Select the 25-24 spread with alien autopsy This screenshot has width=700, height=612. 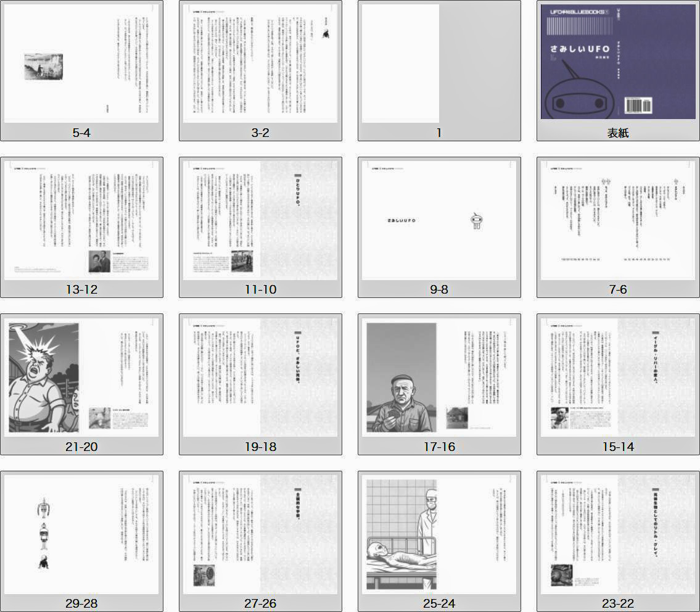(x=439, y=534)
